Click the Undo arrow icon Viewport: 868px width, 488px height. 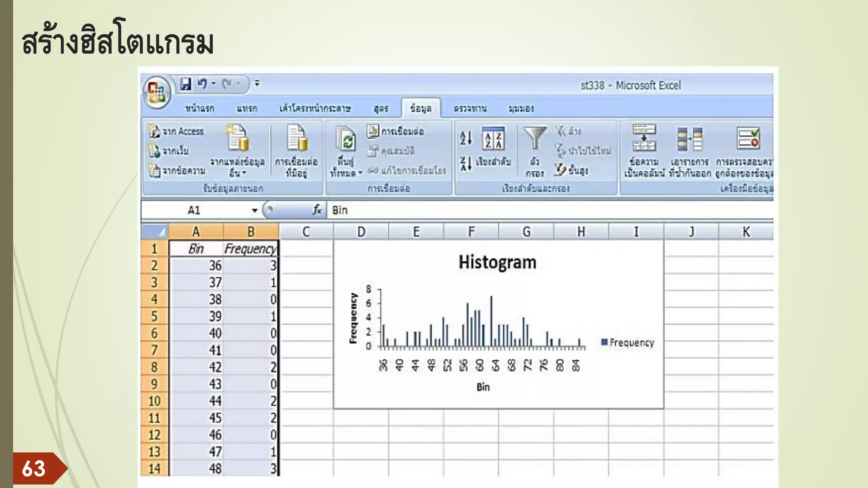pyautogui.click(x=202, y=83)
